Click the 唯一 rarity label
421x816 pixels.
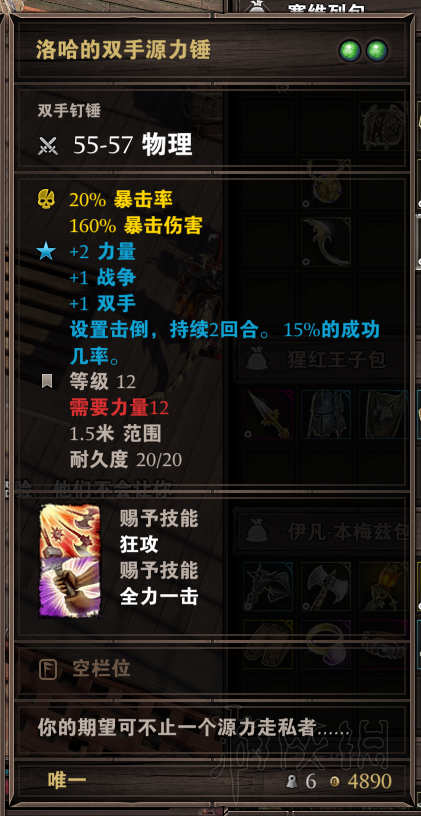click(x=67, y=780)
